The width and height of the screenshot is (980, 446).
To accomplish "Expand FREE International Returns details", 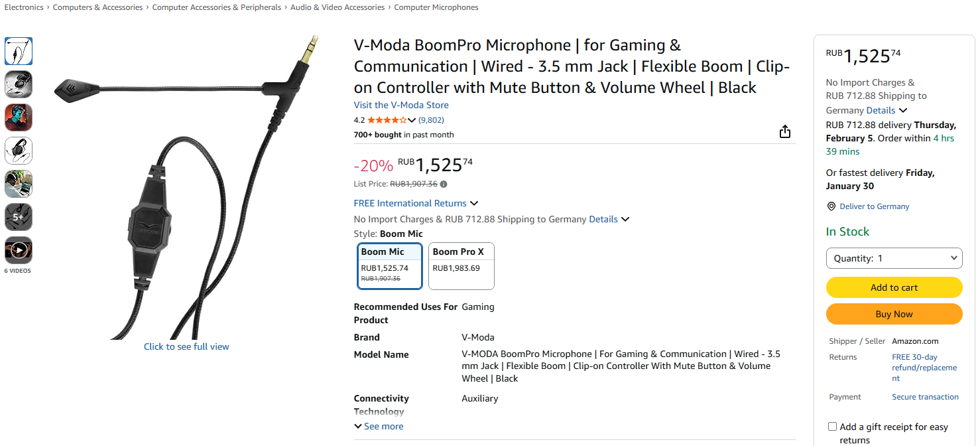I will click(x=416, y=203).
